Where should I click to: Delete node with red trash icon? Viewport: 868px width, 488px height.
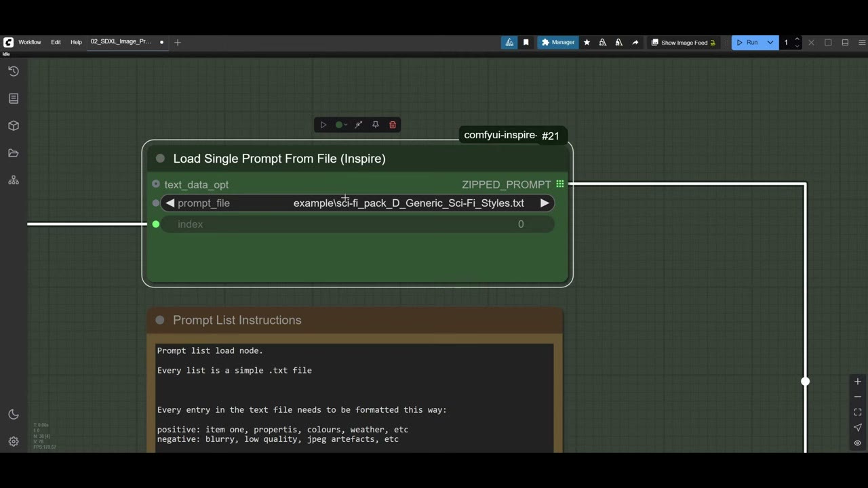point(393,125)
